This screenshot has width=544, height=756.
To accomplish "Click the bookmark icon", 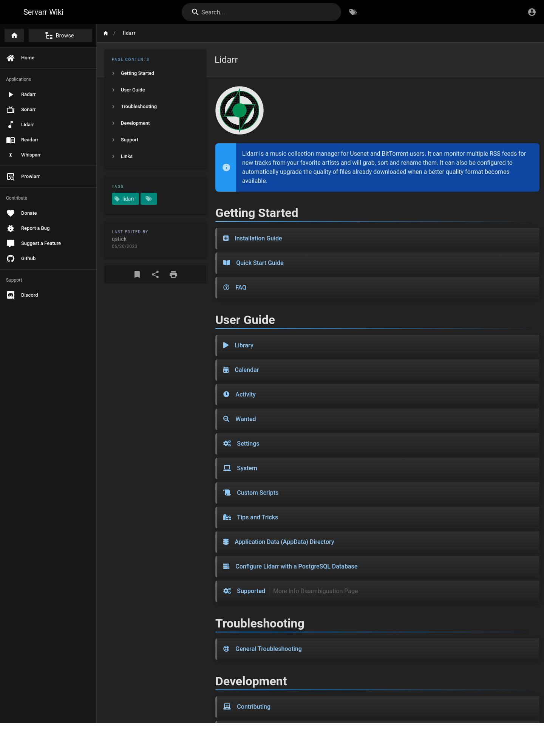I will click(137, 274).
